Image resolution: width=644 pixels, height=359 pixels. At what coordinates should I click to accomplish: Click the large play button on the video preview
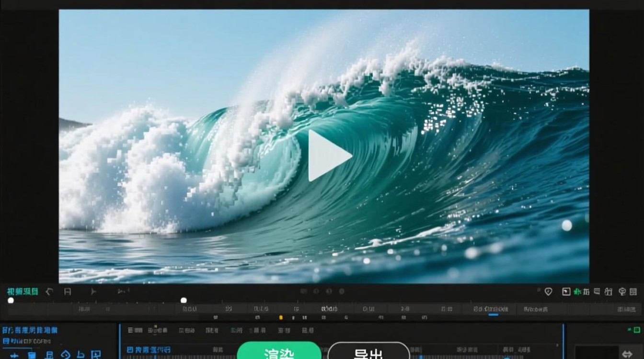coord(330,156)
